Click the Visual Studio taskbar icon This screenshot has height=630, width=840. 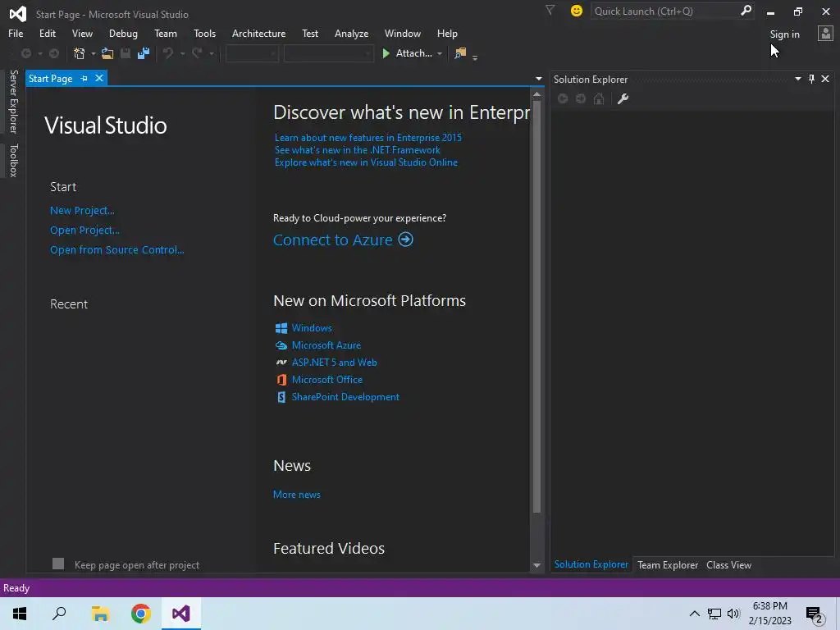(181, 614)
